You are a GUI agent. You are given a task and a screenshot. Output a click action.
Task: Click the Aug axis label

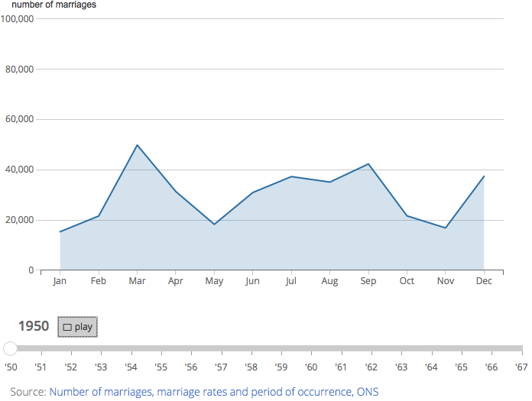[329, 281]
